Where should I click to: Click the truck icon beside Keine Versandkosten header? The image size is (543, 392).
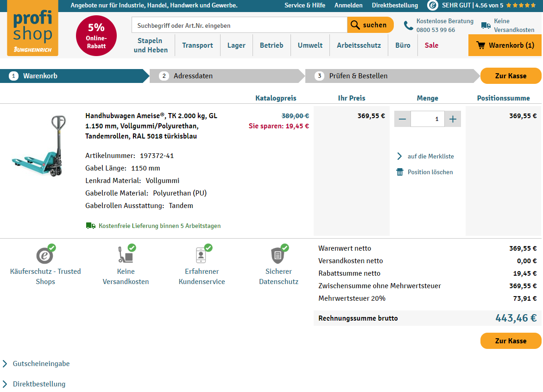[x=486, y=25]
